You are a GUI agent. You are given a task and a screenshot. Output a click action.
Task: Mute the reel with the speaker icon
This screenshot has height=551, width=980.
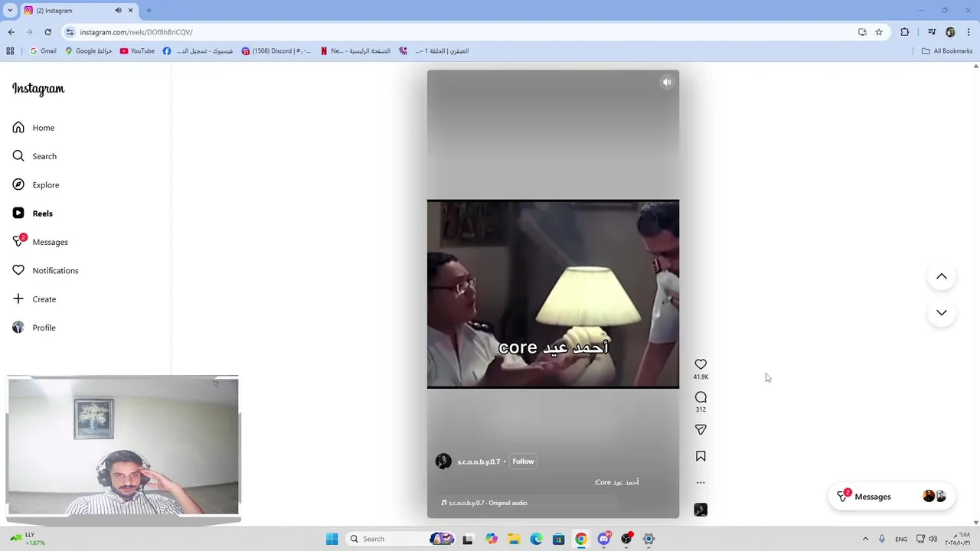(667, 82)
